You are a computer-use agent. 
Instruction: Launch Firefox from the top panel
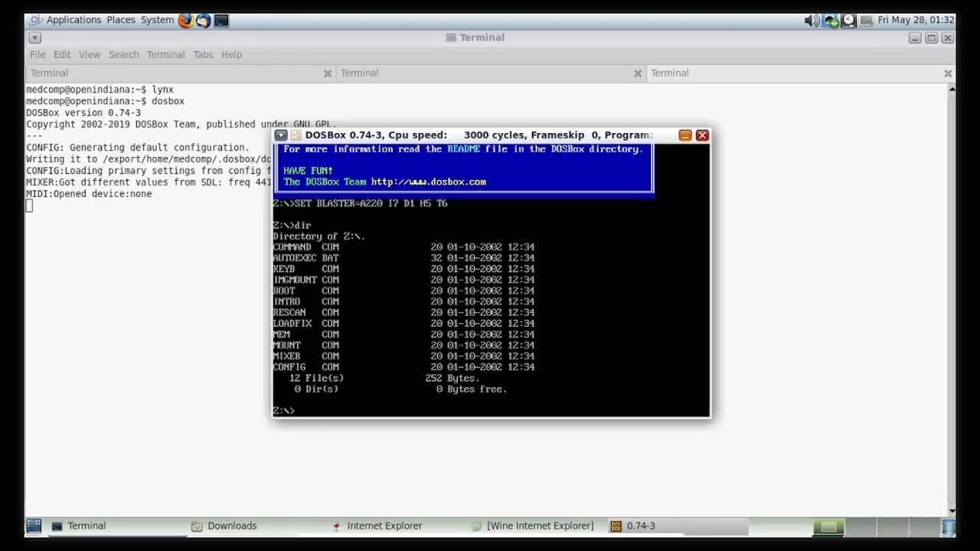[186, 20]
